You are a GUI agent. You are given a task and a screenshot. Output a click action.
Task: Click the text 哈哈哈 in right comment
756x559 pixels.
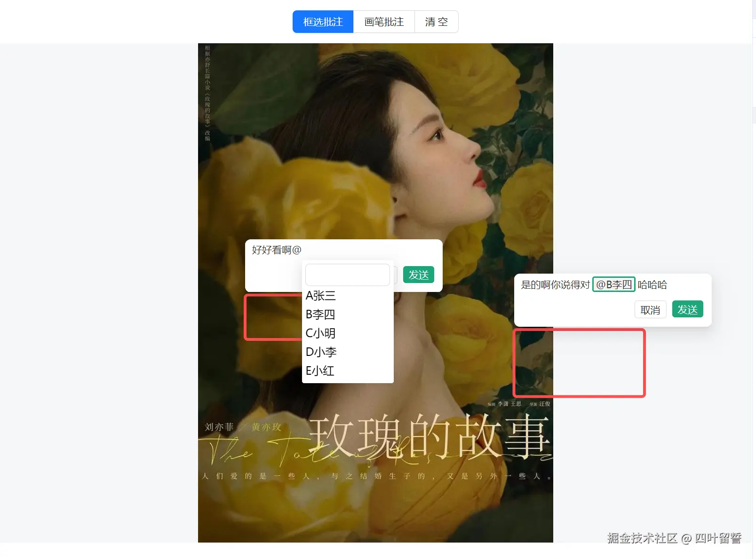[653, 284]
